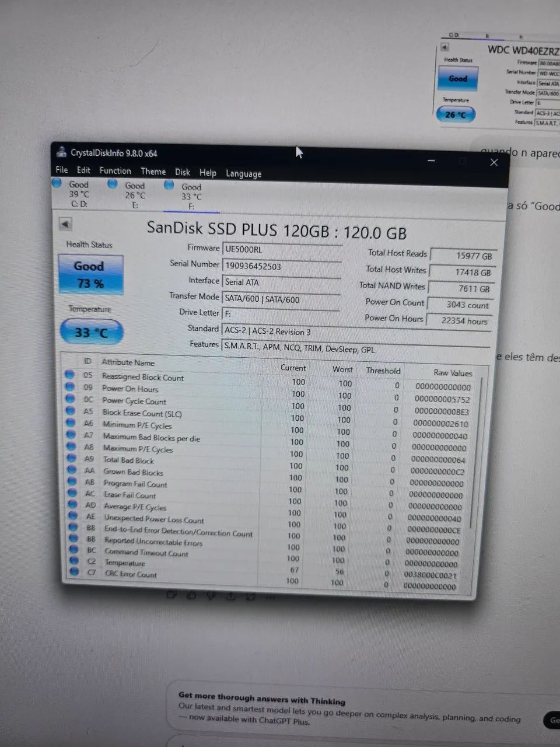Click the Features field with S.M.A.R.T., APM
Image resolution: width=560 pixels, height=747 pixels.
click(x=355, y=347)
